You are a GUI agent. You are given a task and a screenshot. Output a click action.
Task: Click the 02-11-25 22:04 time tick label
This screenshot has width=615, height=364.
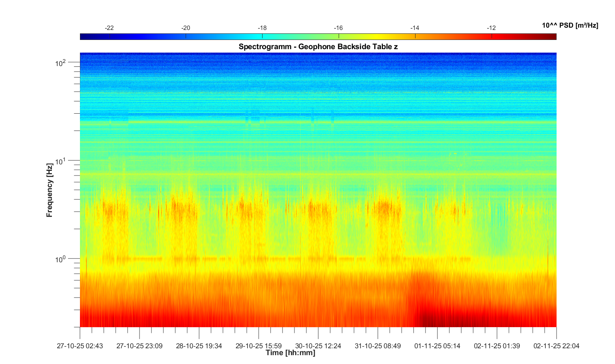pyautogui.click(x=556, y=346)
